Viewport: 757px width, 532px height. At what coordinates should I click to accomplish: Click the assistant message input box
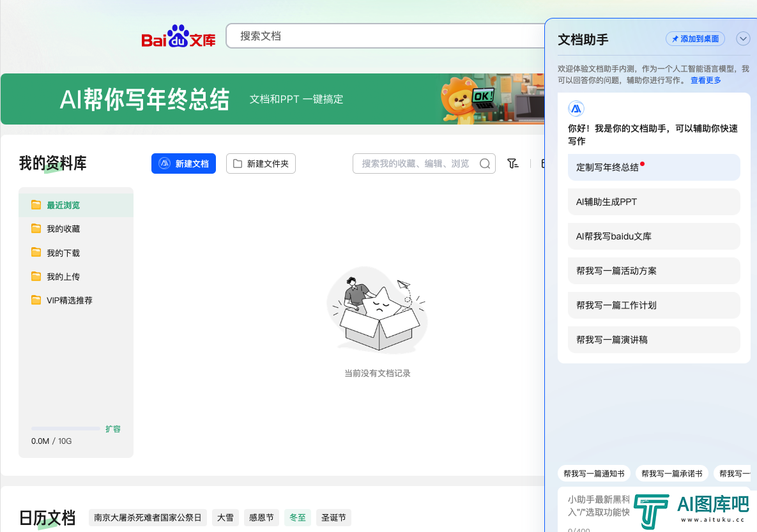[x=654, y=509]
